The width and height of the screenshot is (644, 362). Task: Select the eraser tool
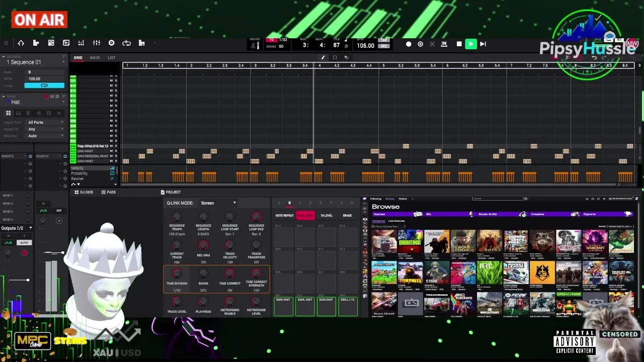coord(346,57)
